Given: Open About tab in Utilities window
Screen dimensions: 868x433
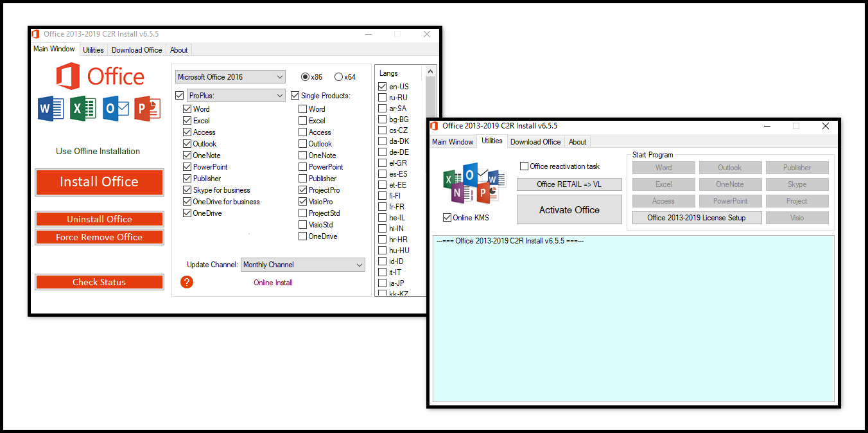Looking at the screenshot, I should 578,142.
